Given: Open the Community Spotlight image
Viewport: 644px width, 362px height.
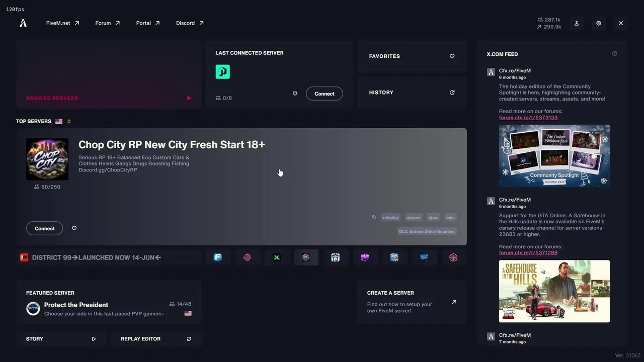Looking at the screenshot, I should (x=554, y=156).
